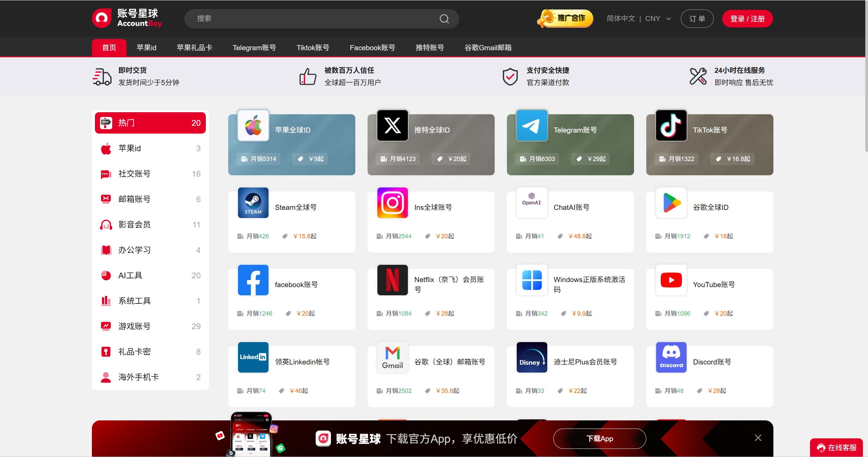Image resolution: width=868 pixels, height=457 pixels.
Task: Open the Disney+ product icon
Action: point(532,357)
